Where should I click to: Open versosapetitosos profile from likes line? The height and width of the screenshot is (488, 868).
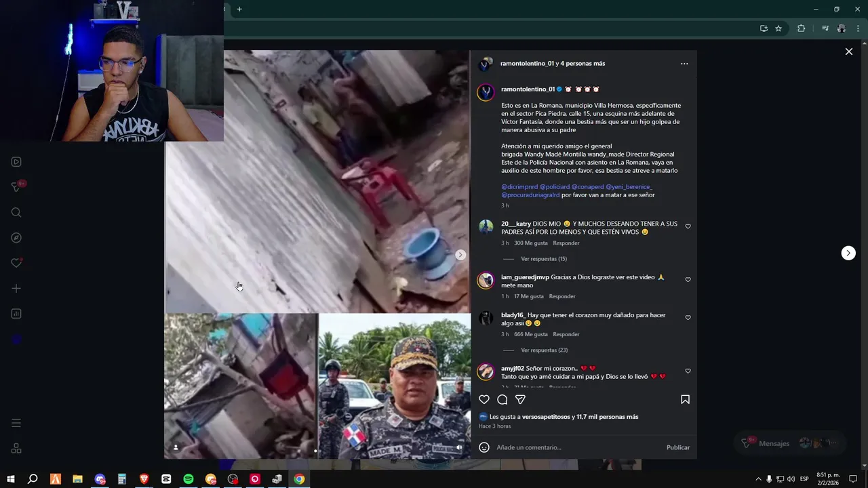547,417
